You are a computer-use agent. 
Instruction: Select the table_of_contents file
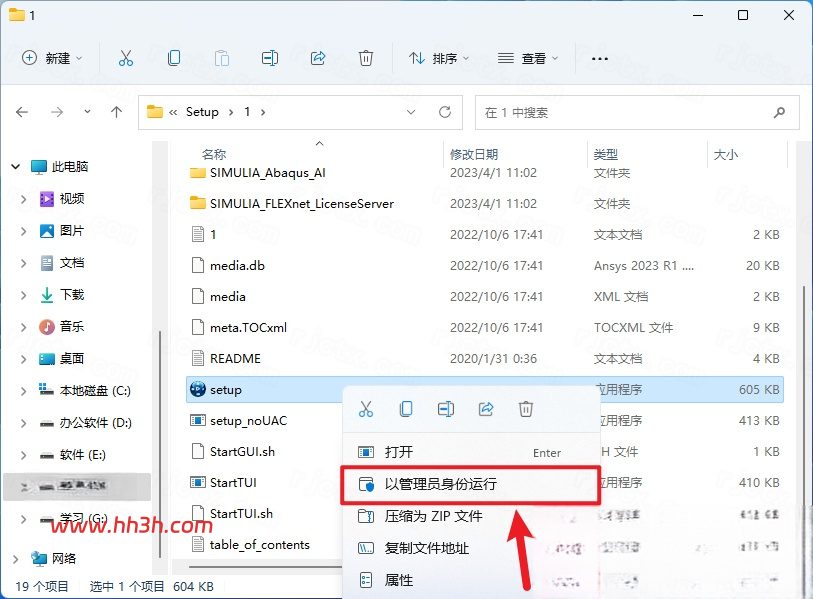[259, 545]
